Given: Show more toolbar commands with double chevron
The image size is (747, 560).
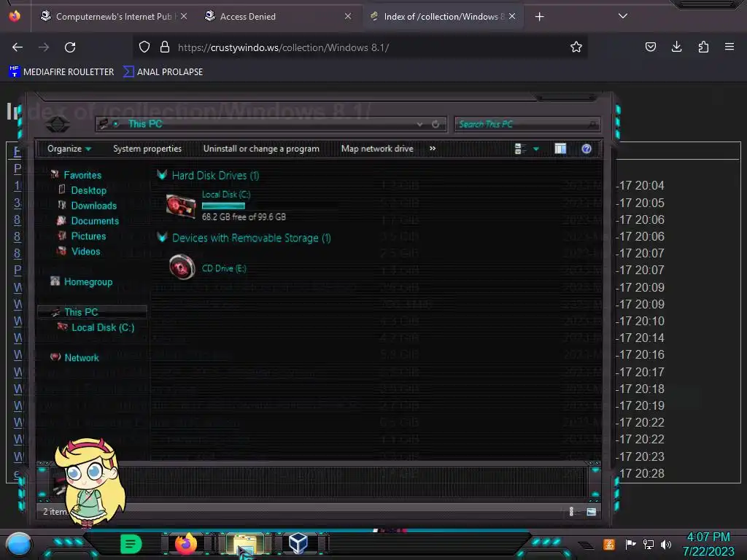Looking at the screenshot, I should pos(432,149).
